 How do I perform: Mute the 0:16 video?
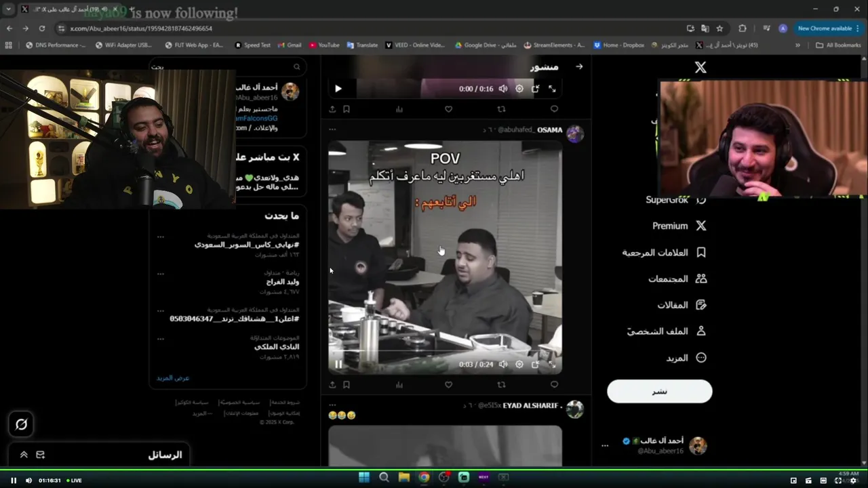coord(503,88)
